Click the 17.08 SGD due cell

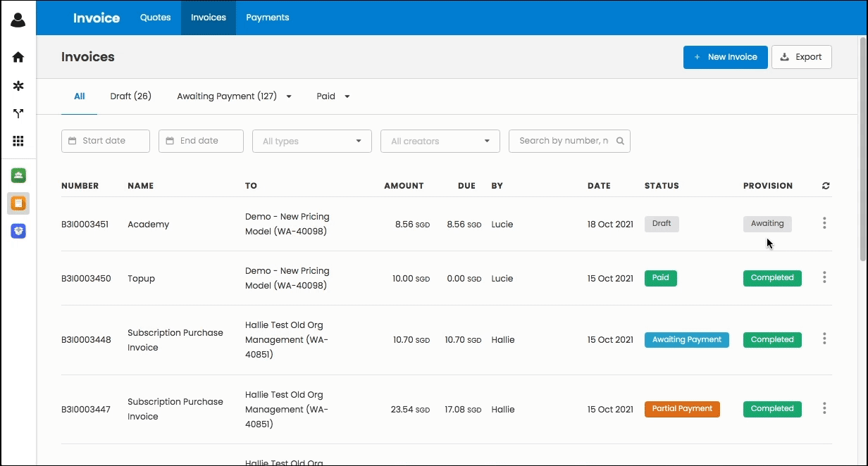pos(463,410)
